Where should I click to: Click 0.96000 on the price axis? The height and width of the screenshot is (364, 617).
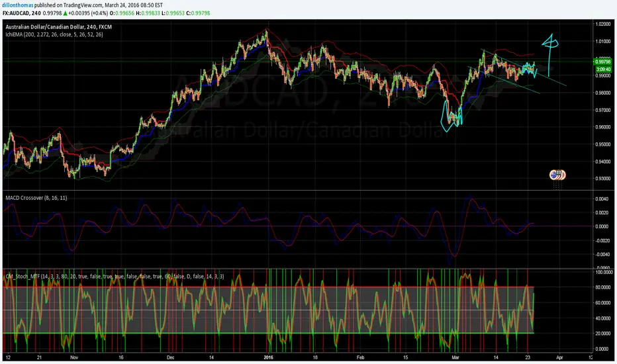coord(603,127)
